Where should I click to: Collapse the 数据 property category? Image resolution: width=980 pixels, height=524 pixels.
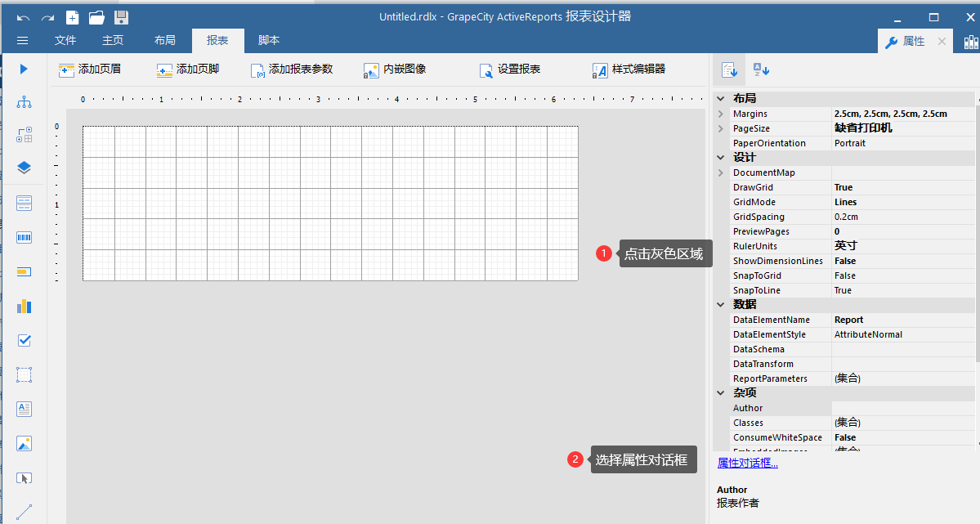[721, 305]
